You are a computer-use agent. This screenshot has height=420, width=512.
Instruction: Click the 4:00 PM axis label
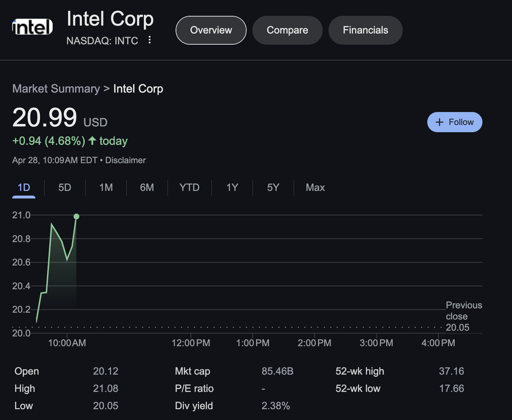click(x=438, y=343)
